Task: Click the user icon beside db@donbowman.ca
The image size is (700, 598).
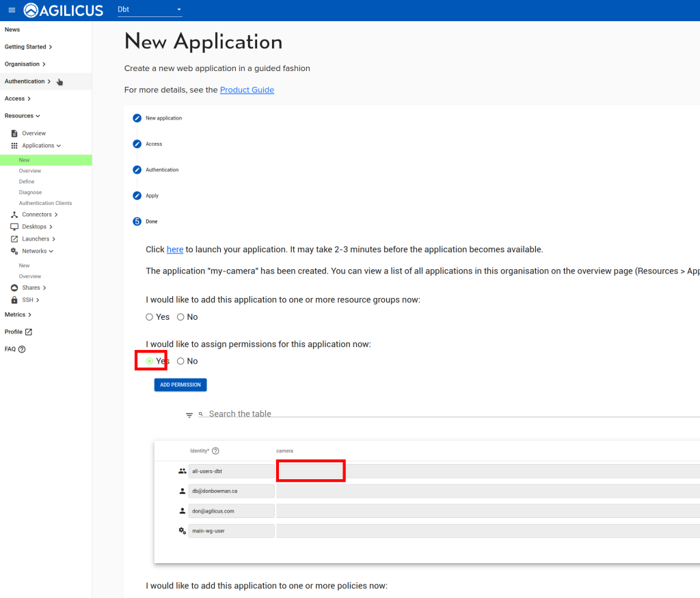Action: click(182, 491)
